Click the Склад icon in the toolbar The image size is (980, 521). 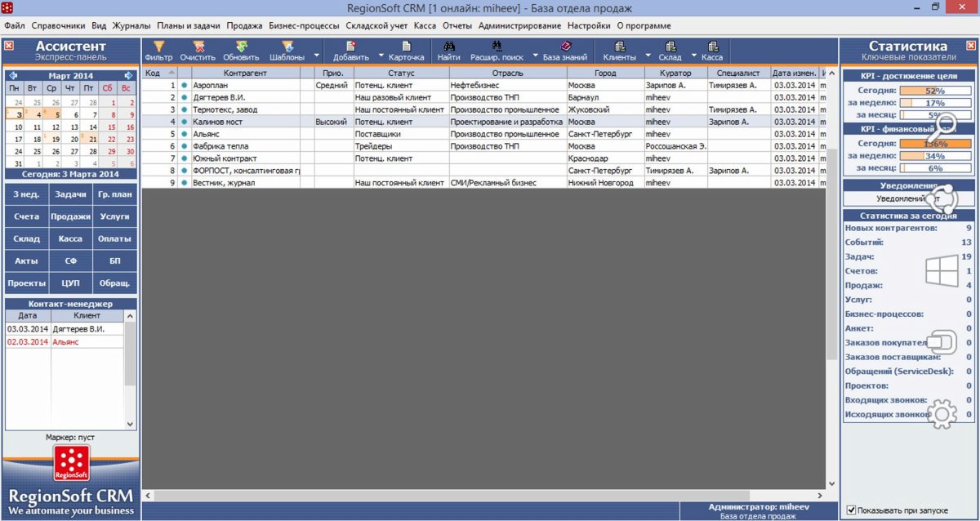point(670,47)
